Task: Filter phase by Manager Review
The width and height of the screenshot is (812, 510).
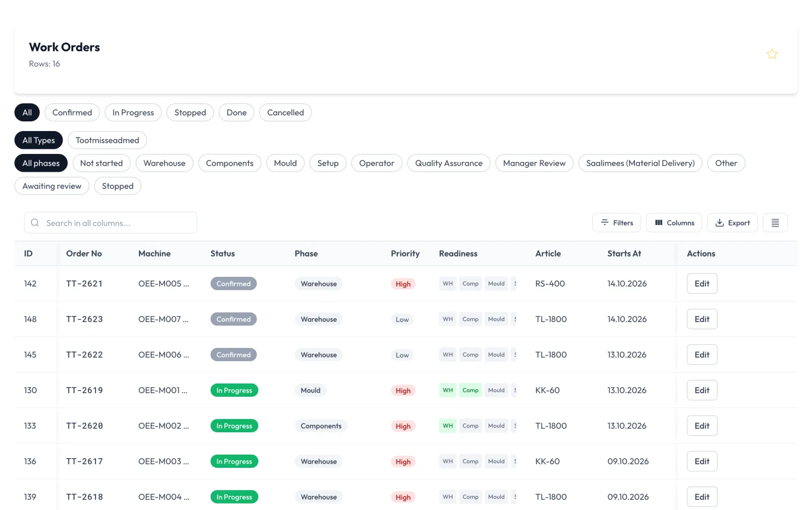Action: pyautogui.click(x=534, y=163)
